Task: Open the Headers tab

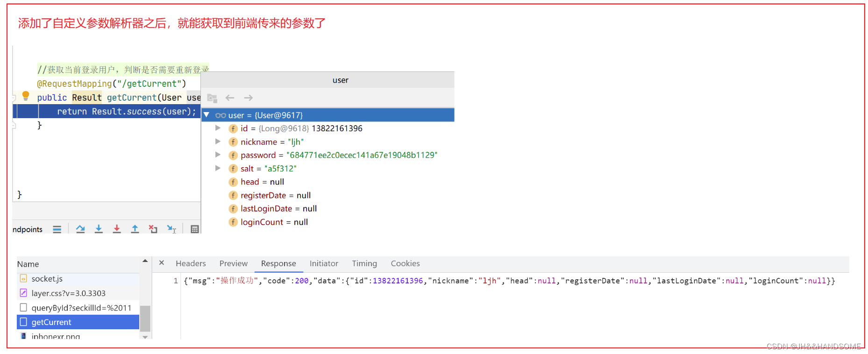Action: (191, 263)
